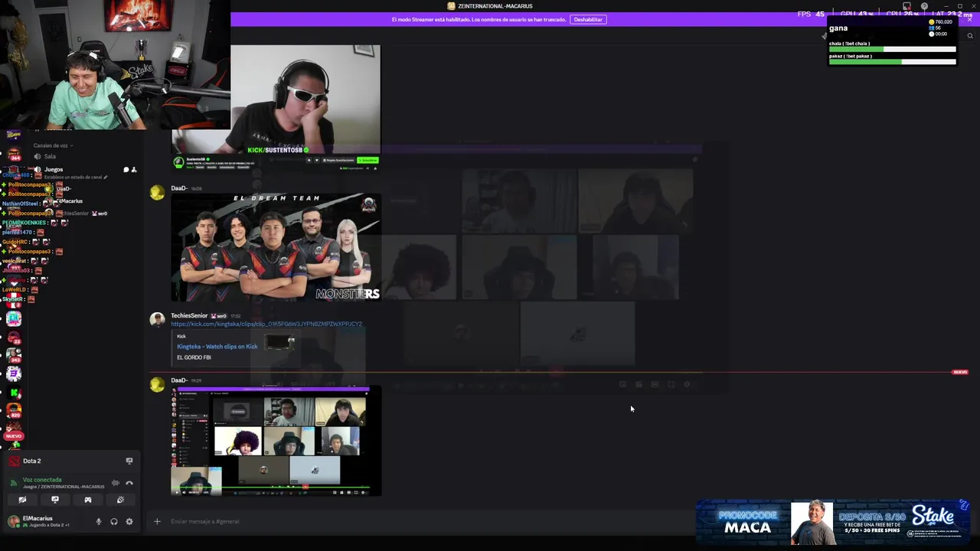
Task: Open the server icon with 364 badge
Action: (x=14, y=153)
